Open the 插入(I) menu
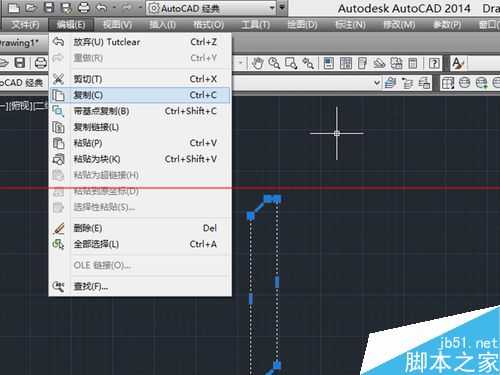 click(162, 25)
